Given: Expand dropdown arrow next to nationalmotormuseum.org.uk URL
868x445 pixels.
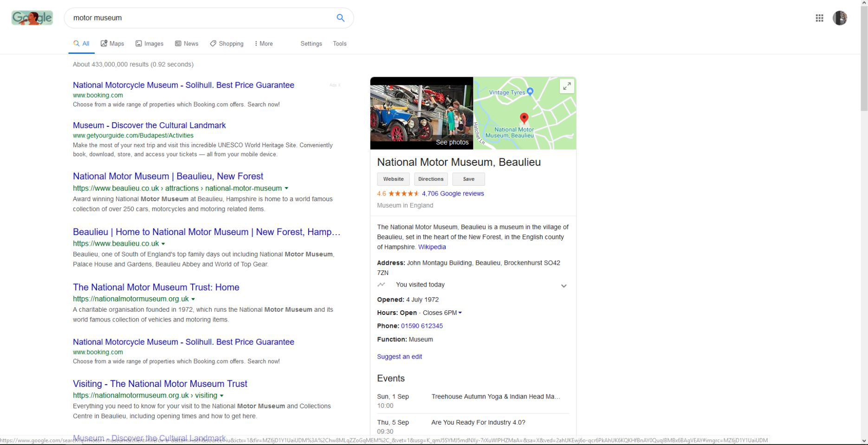Looking at the screenshot, I should click(193, 299).
